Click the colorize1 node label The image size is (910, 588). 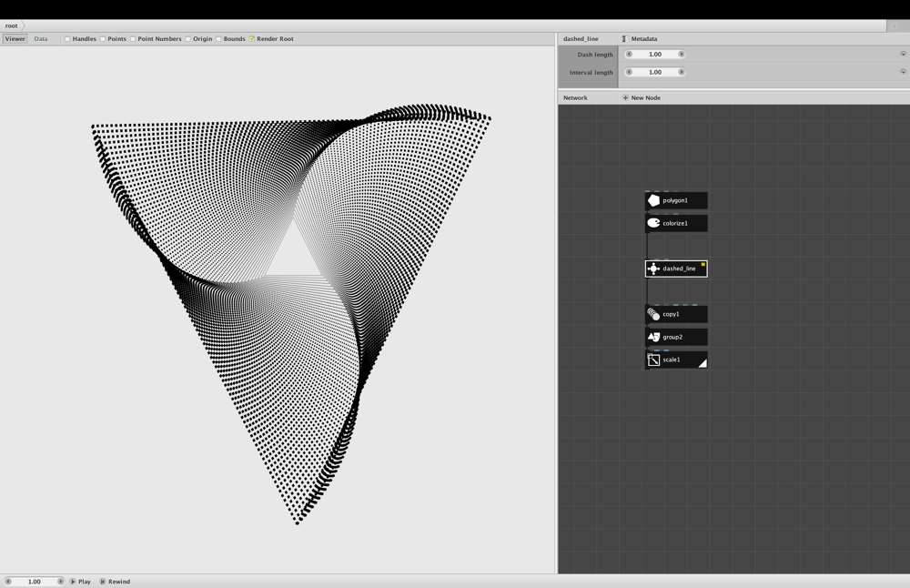[675, 223]
